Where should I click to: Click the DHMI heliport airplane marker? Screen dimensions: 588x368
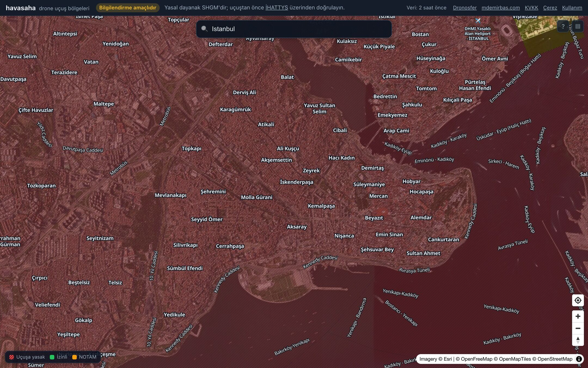click(x=478, y=20)
